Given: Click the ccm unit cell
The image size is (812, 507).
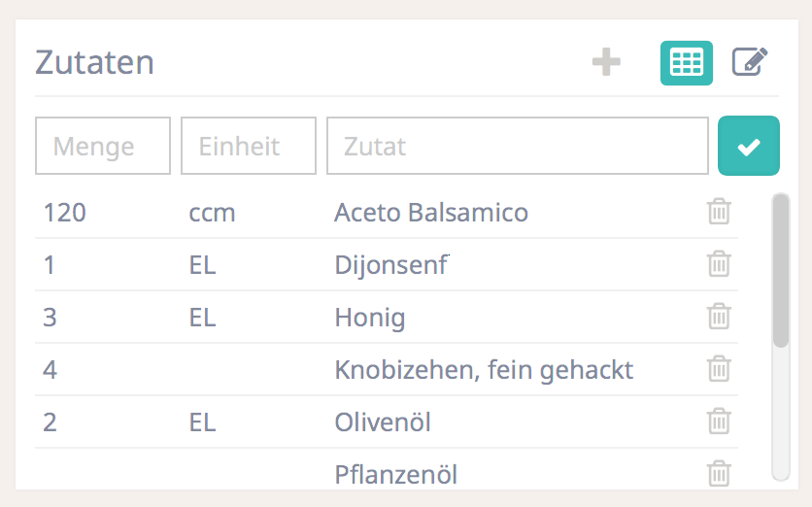Looking at the screenshot, I should tap(212, 212).
